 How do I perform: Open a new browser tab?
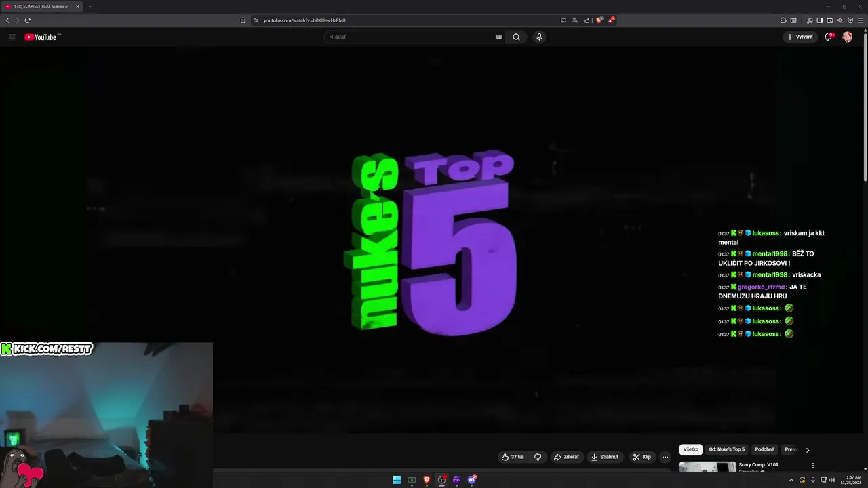pyautogui.click(x=90, y=7)
